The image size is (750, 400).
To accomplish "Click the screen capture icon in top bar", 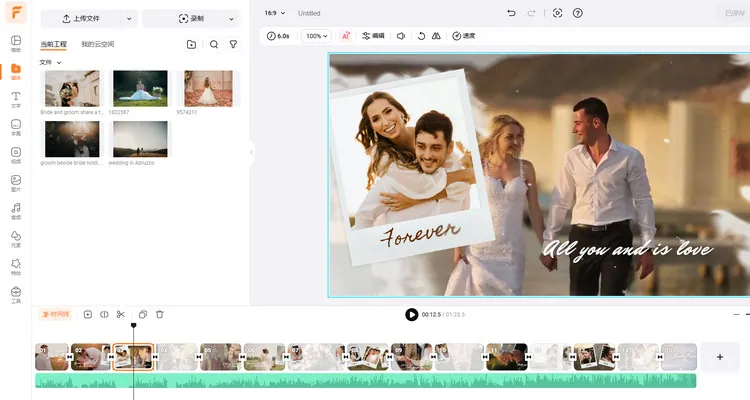I will pos(558,13).
